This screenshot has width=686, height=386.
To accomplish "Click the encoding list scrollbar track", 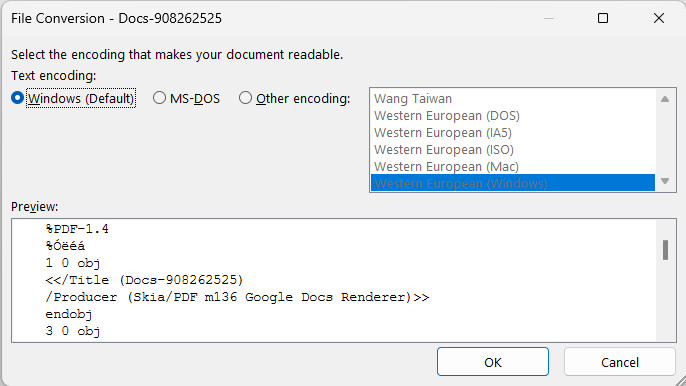I will 665,140.
